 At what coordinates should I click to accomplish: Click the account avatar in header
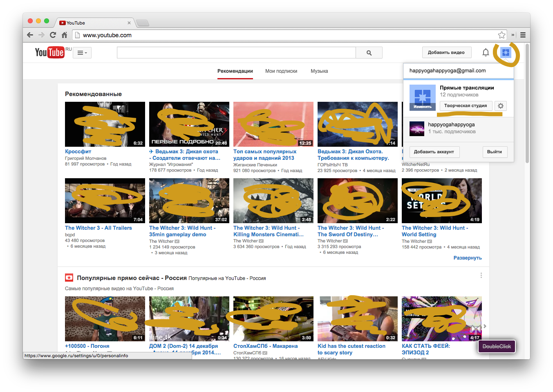[x=506, y=52]
